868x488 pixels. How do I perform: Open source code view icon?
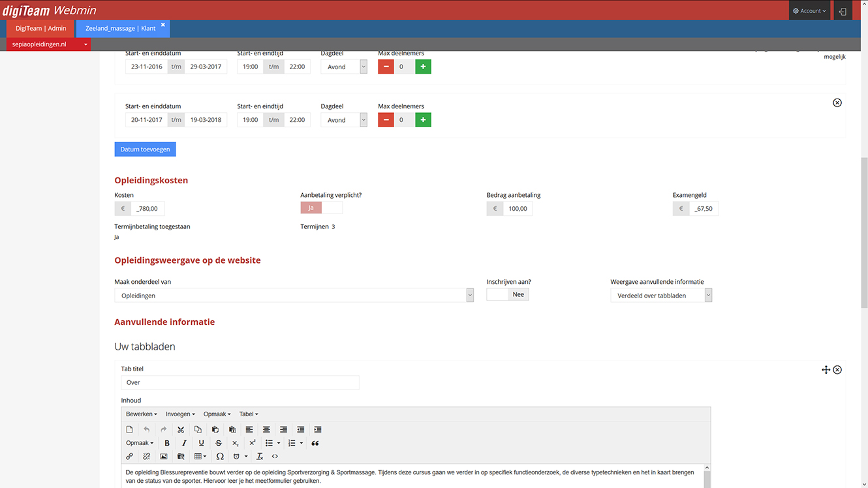(x=275, y=457)
